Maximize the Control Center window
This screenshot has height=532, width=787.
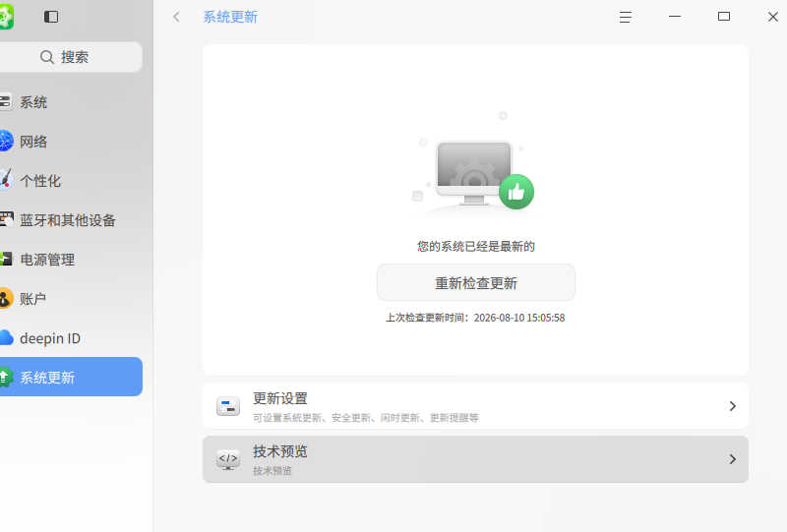click(x=724, y=17)
